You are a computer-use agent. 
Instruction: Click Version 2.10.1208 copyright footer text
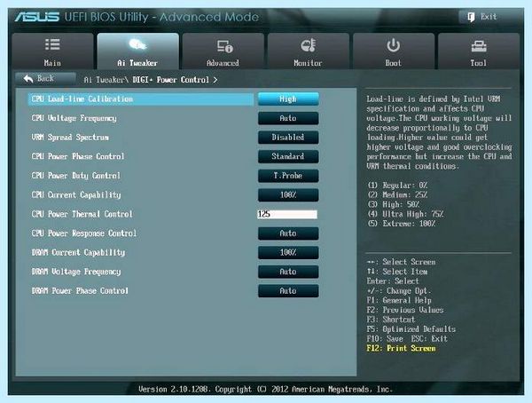(x=265, y=389)
